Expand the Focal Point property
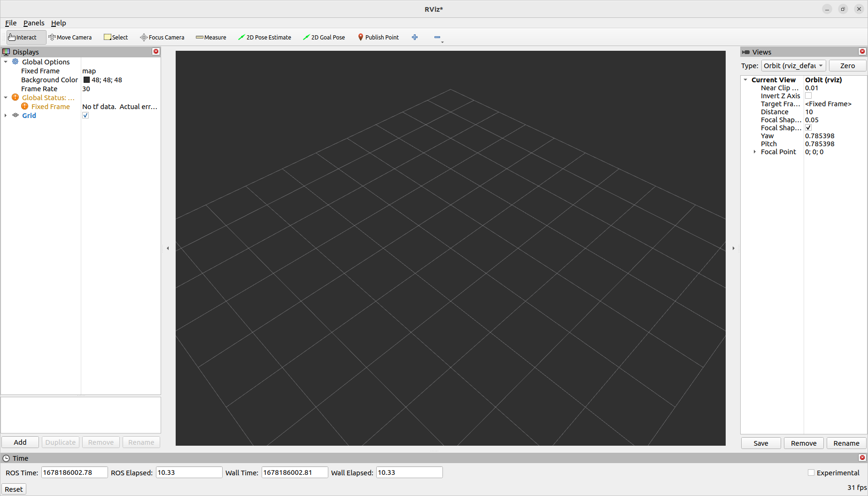Viewport: 868px width, 496px height. 755,152
